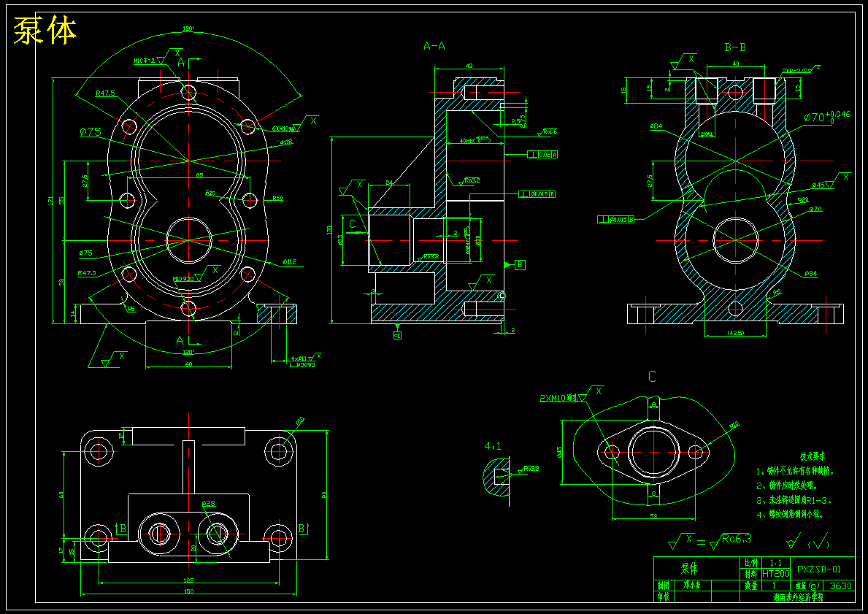Select the 60 dimension below the front view
The image size is (868, 614).
[x=188, y=364]
